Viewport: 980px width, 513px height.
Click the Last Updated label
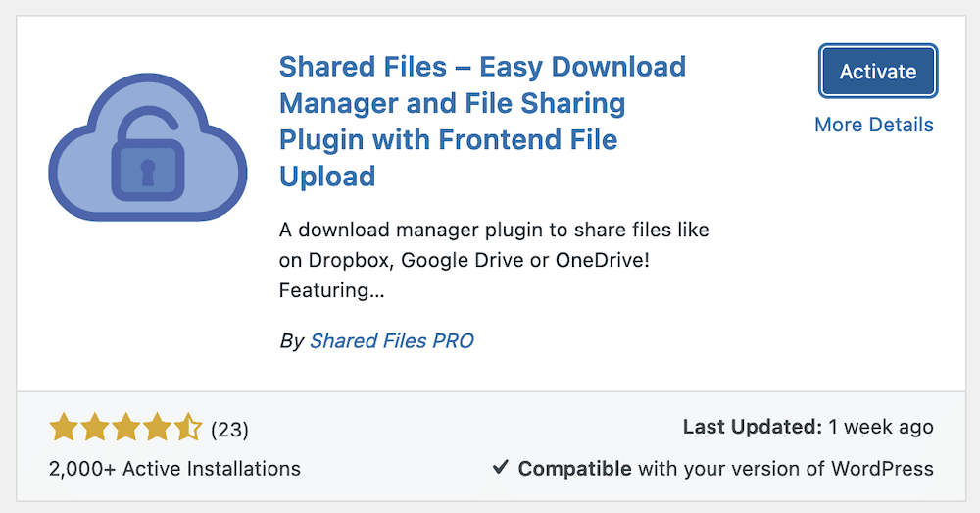tap(753, 427)
